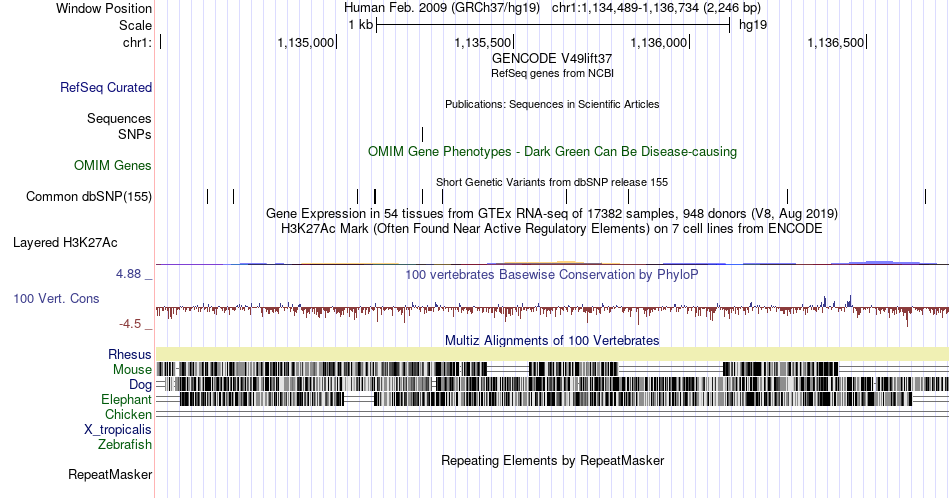This screenshot has height=498, width=950.
Task: Click the Zebrafish alignment row label
Action: click(x=125, y=444)
